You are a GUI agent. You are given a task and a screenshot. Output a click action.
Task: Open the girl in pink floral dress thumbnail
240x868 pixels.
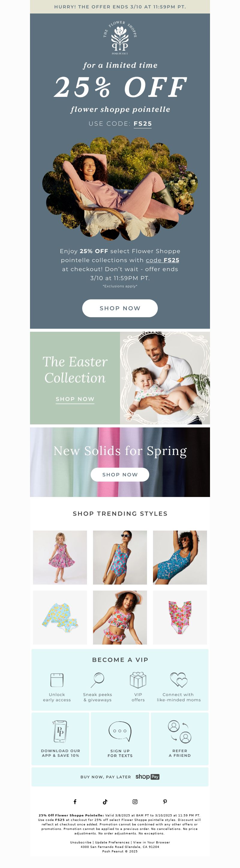[60, 557]
